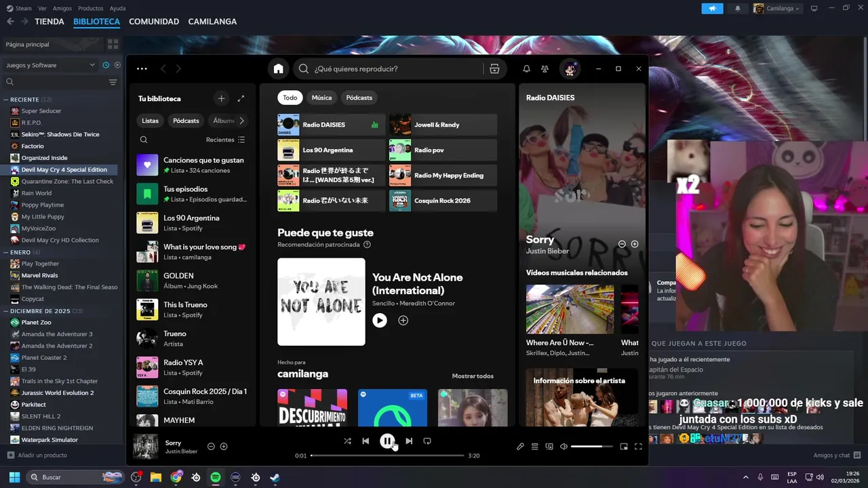Open the play queue
The width and height of the screenshot is (868, 488).
coord(534,447)
